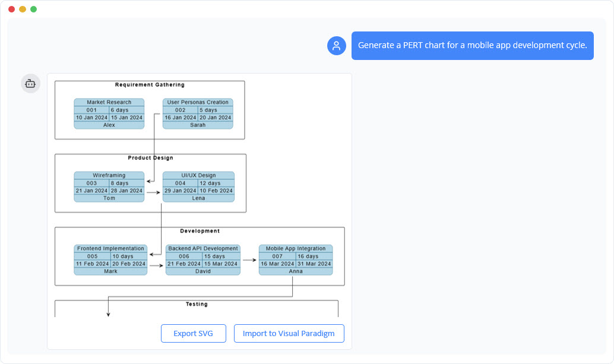Export the PERT chart as SVG
The image size is (614, 364).
click(194, 333)
